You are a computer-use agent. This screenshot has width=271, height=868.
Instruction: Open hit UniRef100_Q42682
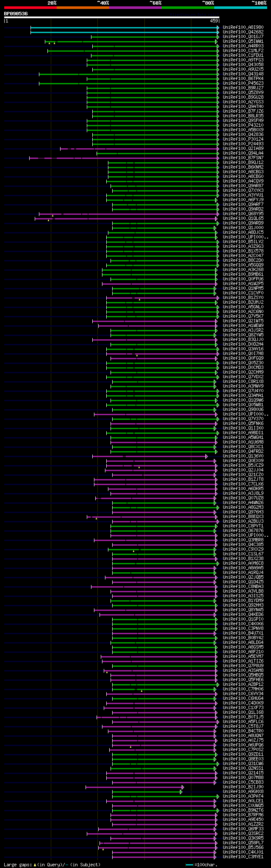pyautogui.click(x=243, y=32)
